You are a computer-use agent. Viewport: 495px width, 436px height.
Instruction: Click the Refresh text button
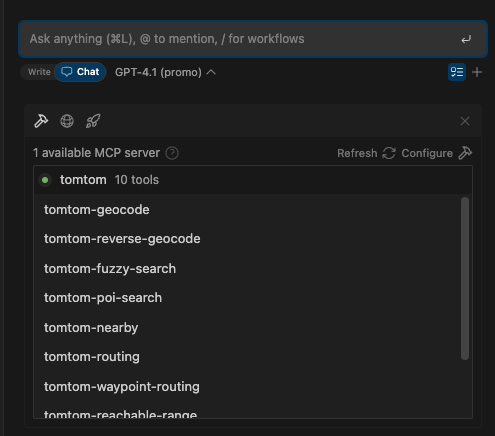tap(357, 153)
